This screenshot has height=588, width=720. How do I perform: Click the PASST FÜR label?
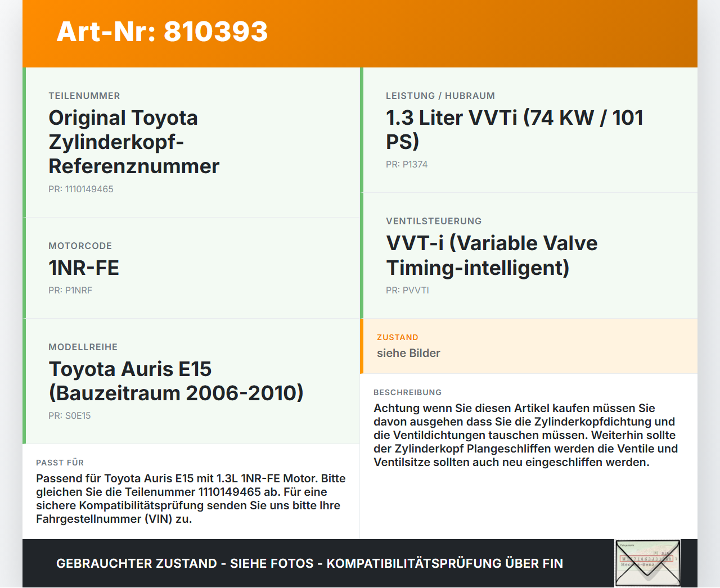(60, 463)
